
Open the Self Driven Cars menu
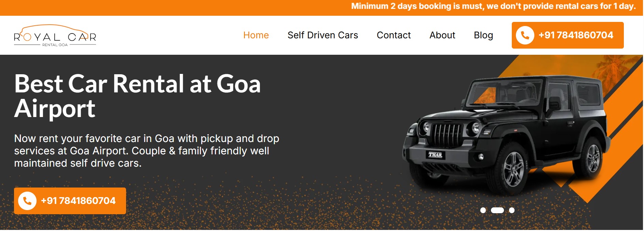pos(323,35)
